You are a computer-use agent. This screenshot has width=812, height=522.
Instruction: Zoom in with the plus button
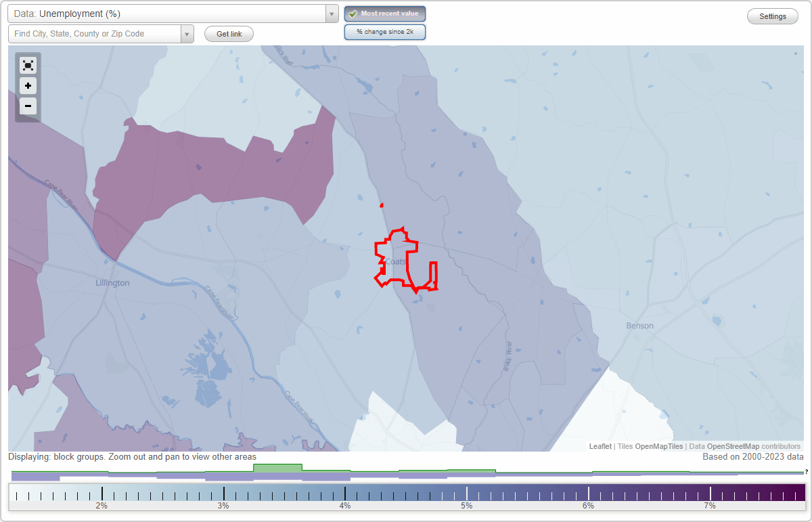click(28, 86)
